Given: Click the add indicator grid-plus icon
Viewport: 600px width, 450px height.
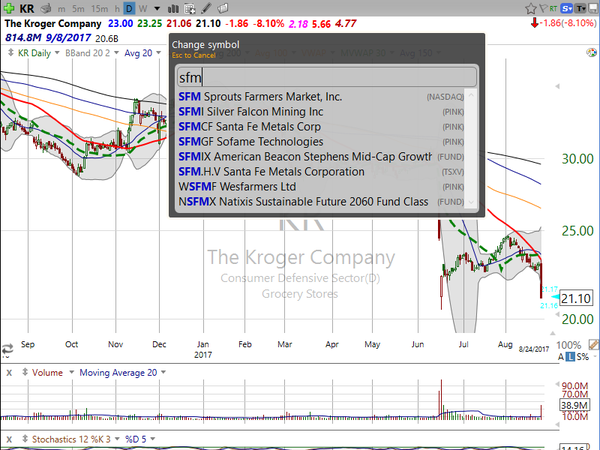Looking at the screenshot, I should click(189, 8).
